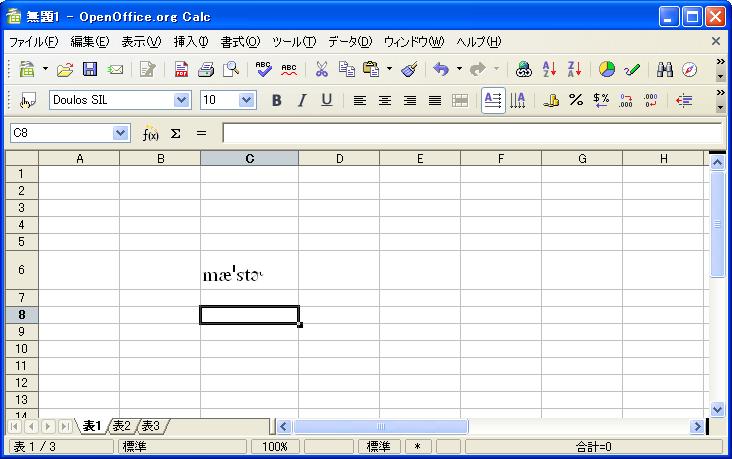Image resolution: width=732 pixels, height=459 pixels.
Task: Open the Undo history dropdown arrow
Action: pos(459,70)
